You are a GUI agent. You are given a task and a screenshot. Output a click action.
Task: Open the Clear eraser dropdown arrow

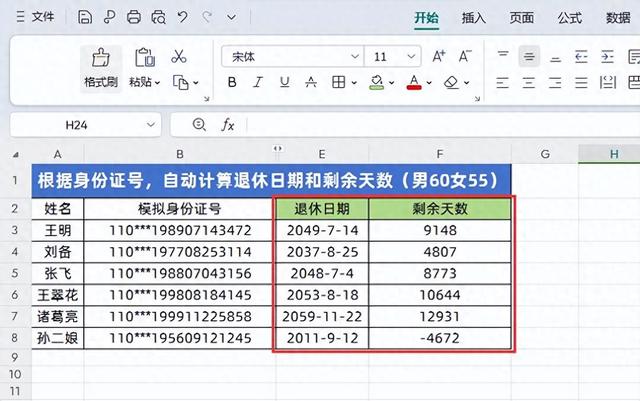coord(467,83)
